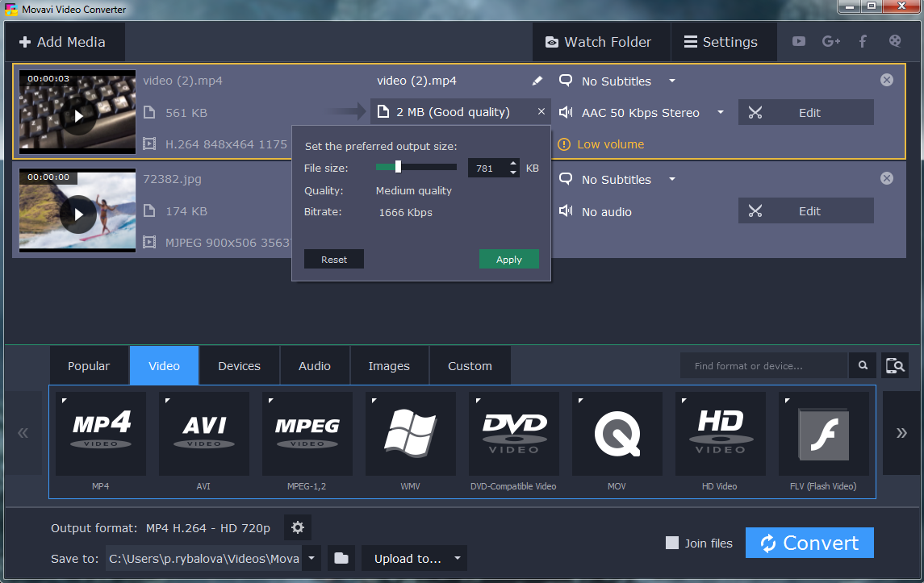Screen dimensions: 924x583
Task: Open output format settings via gear icon
Action: pyautogui.click(x=297, y=527)
